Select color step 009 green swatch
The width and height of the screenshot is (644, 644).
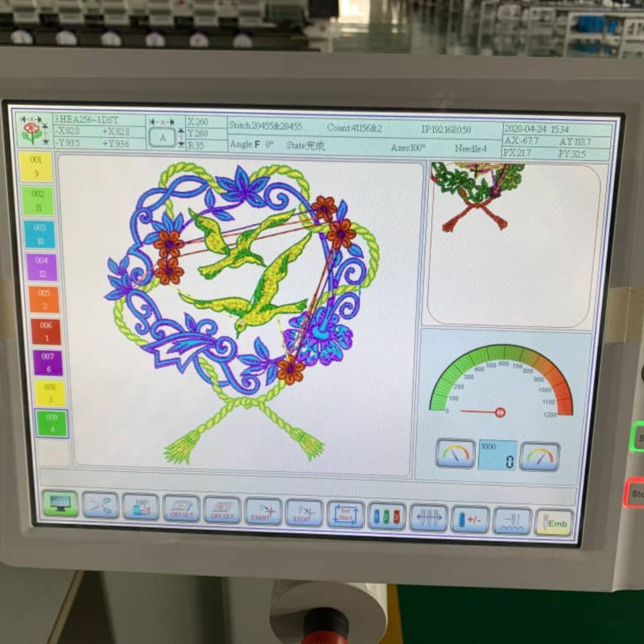[52, 423]
